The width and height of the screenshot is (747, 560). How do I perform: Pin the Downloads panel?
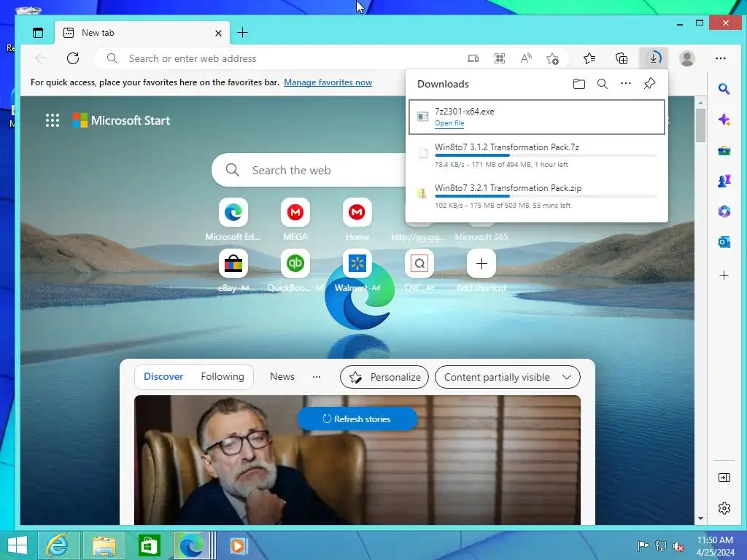649,84
